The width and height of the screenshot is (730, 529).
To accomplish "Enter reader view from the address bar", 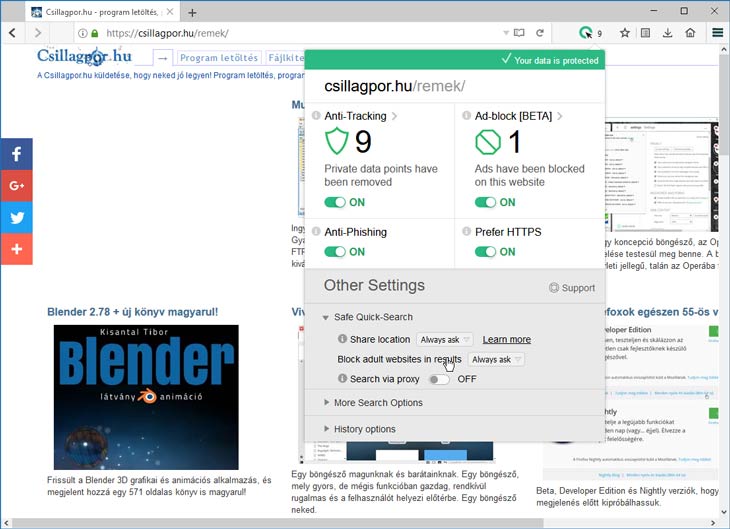I will click(519, 33).
